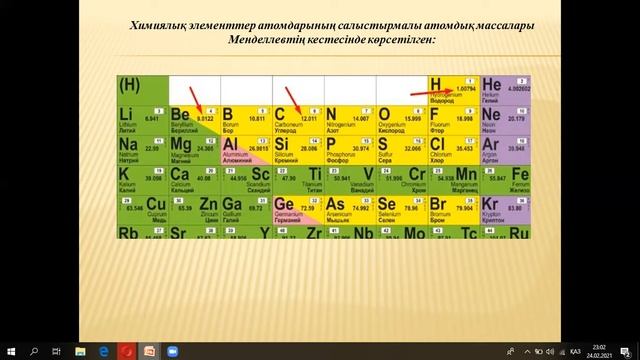Click the H hydrogen cell 1.00794
This screenshot has height=360, width=640.
[x=454, y=90]
